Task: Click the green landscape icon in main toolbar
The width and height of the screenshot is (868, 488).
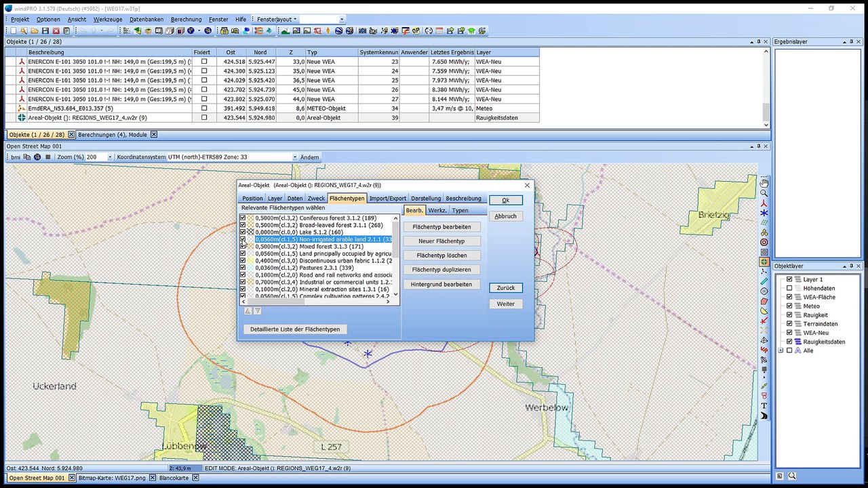Action: [285, 30]
